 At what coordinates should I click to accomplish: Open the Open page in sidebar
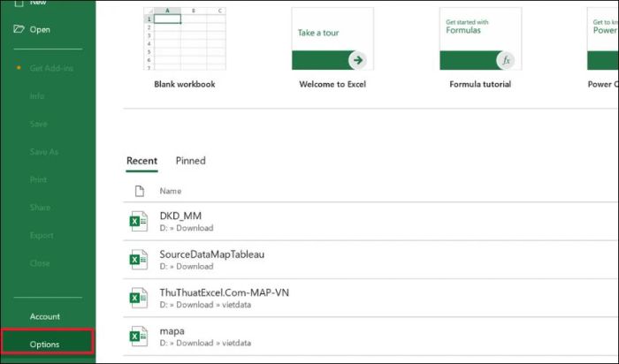point(40,29)
